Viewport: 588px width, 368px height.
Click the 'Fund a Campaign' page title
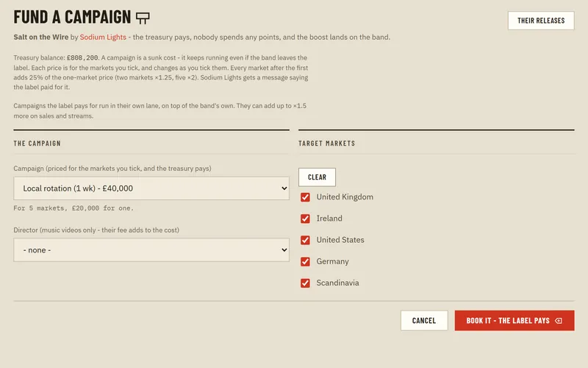point(72,17)
